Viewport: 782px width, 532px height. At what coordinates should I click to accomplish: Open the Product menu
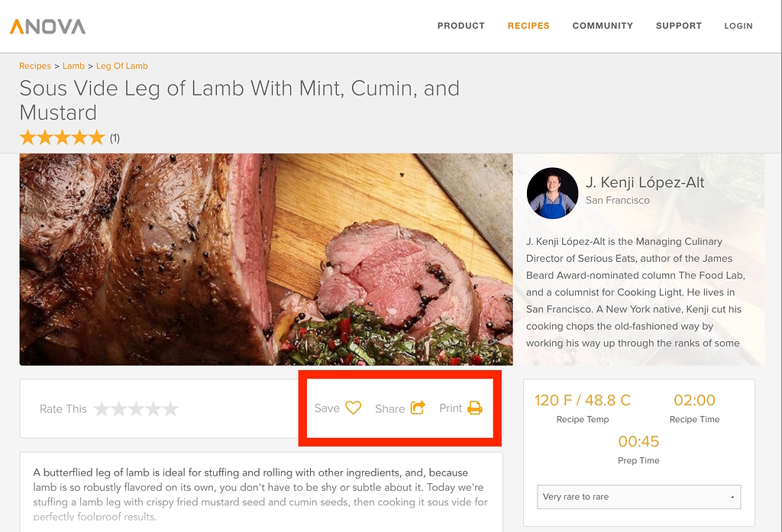[460, 26]
